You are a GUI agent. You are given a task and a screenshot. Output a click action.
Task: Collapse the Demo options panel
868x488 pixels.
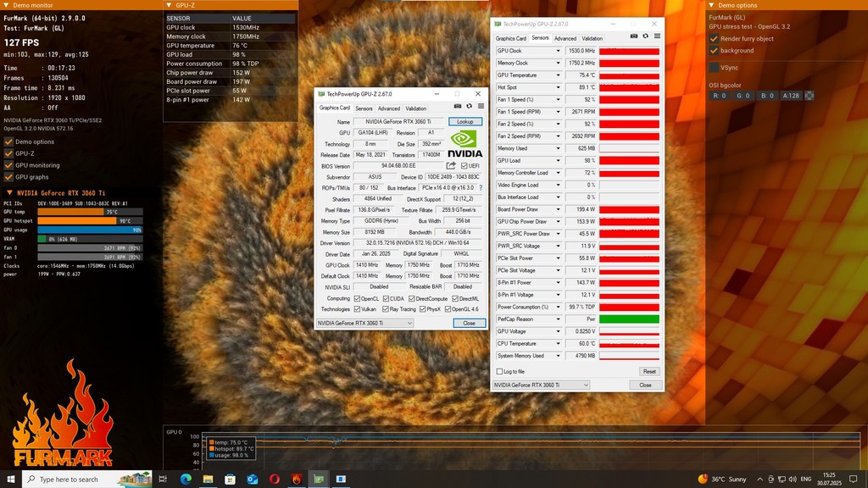point(711,5)
